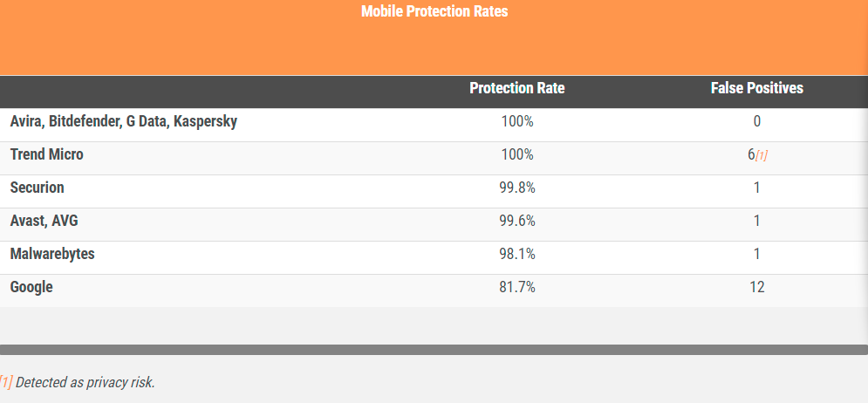Click the Google row label
Viewport: 868px width, 403px height.
[31, 287]
